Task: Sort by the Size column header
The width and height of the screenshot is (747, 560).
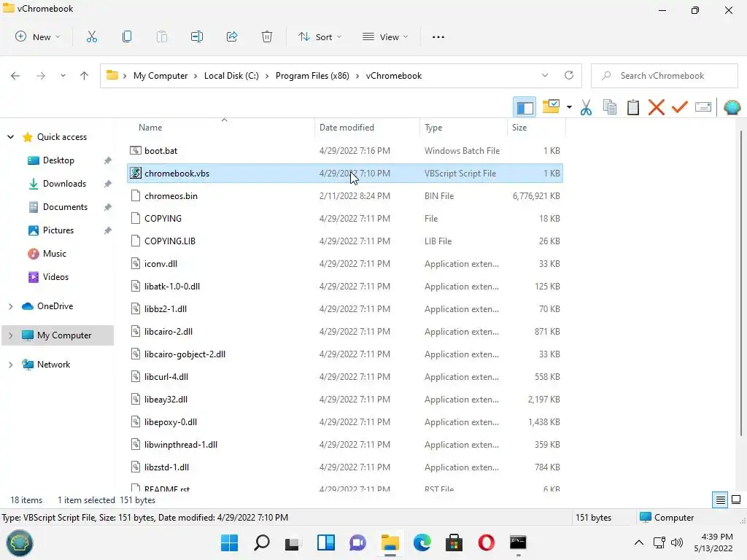Action: coord(519,128)
